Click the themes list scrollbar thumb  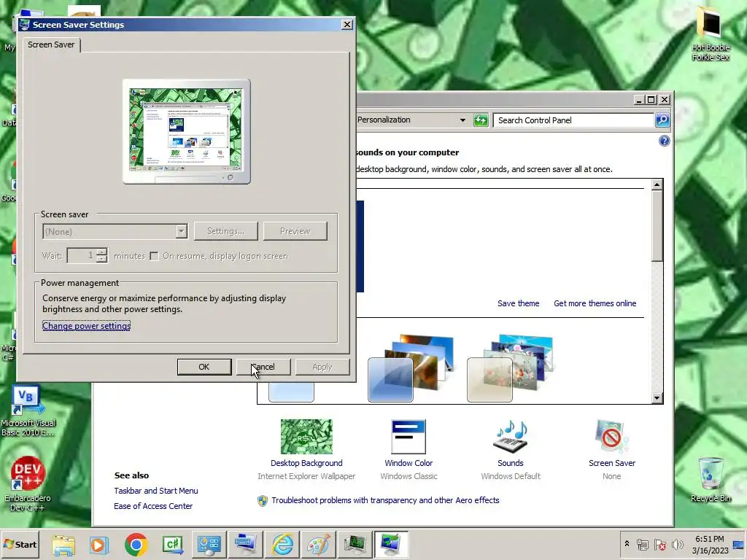[x=657, y=226]
